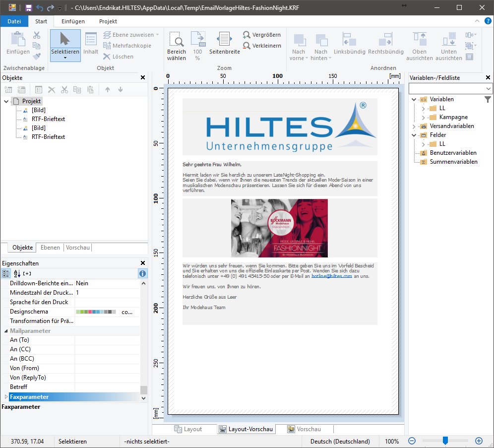This screenshot has height=448, width=494.
Task: Click the filter funnel in Variablen list
Action: (x=488, y=99)
